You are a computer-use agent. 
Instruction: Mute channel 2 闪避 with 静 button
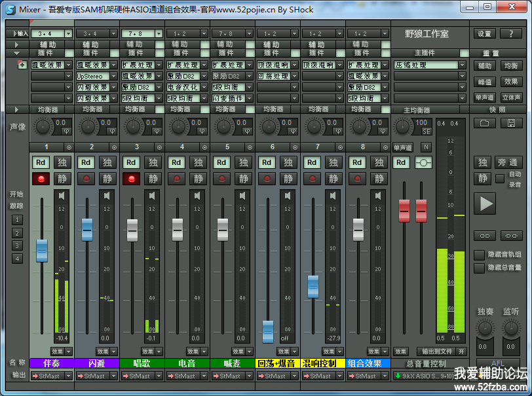[107, 179]
